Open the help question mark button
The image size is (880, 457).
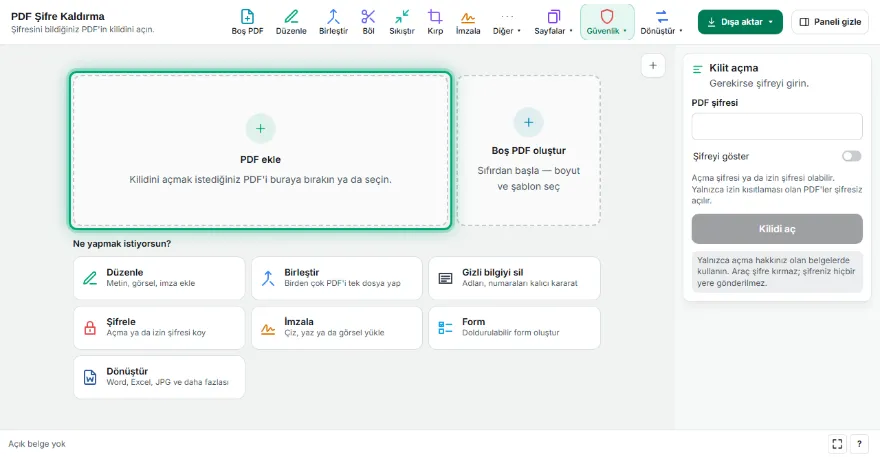pyautogui.click(x=859, y=444)
